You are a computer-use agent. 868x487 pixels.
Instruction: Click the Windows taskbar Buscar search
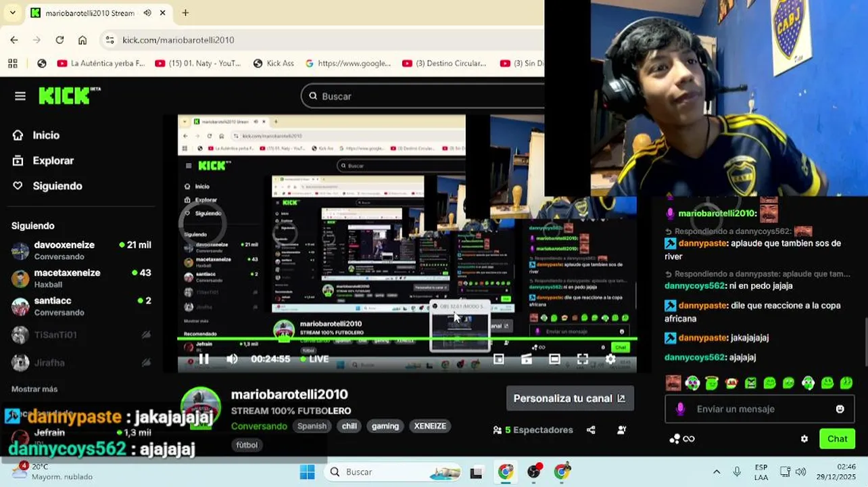click(x=393, y=471)
